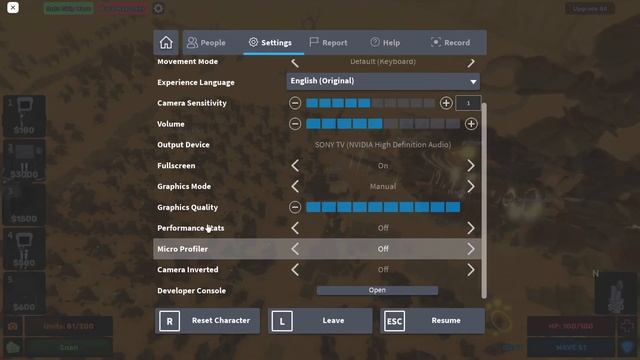This screenshot has height=360, width=640.
Task: Click the green button in top bar
Action: point(69,9)
